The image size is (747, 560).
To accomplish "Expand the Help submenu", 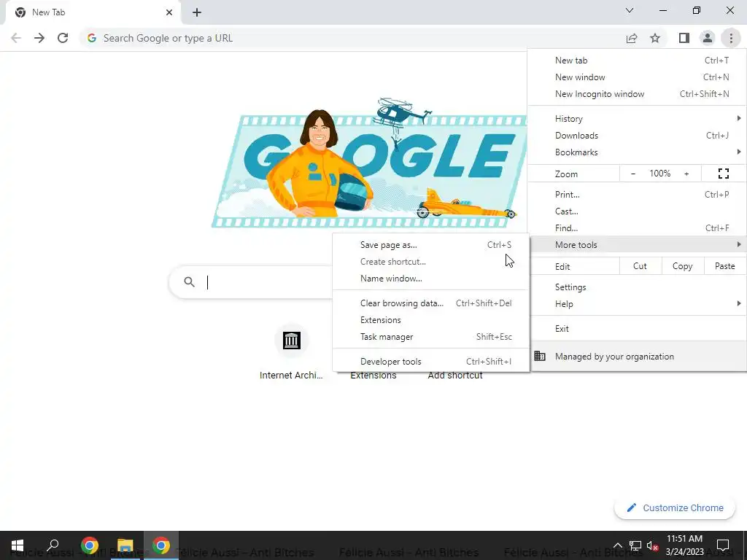I will coord(637,304).
